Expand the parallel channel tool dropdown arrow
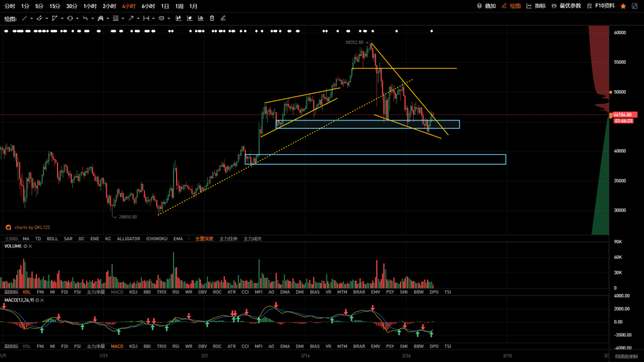Screen dimensions: 644x362 (x=47, y=18)
